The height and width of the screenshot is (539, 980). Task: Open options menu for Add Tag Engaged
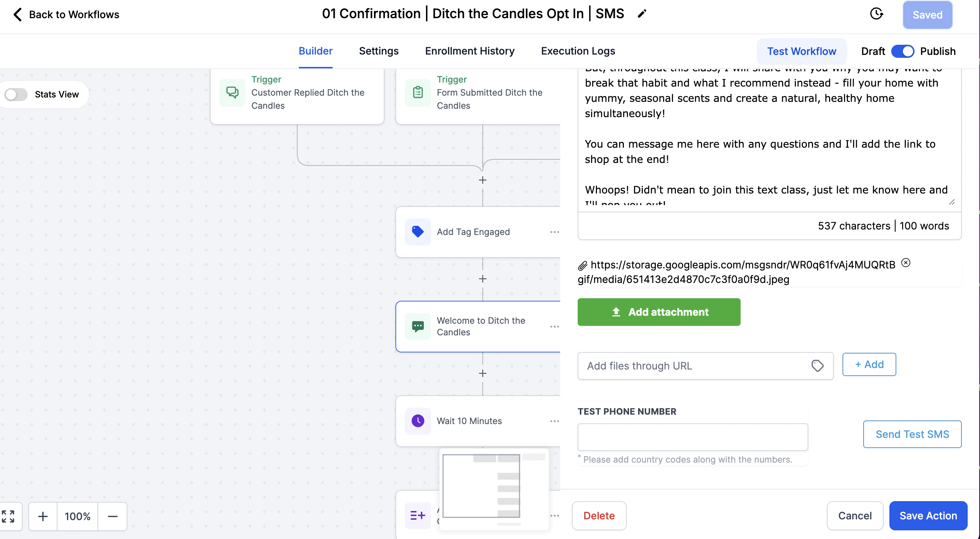(554, 232)
